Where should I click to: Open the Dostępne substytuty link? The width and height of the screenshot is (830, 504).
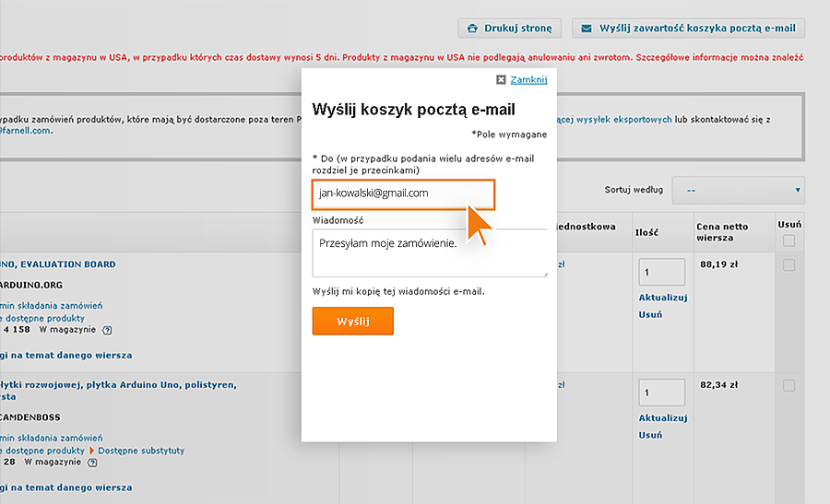click(141, 451)
